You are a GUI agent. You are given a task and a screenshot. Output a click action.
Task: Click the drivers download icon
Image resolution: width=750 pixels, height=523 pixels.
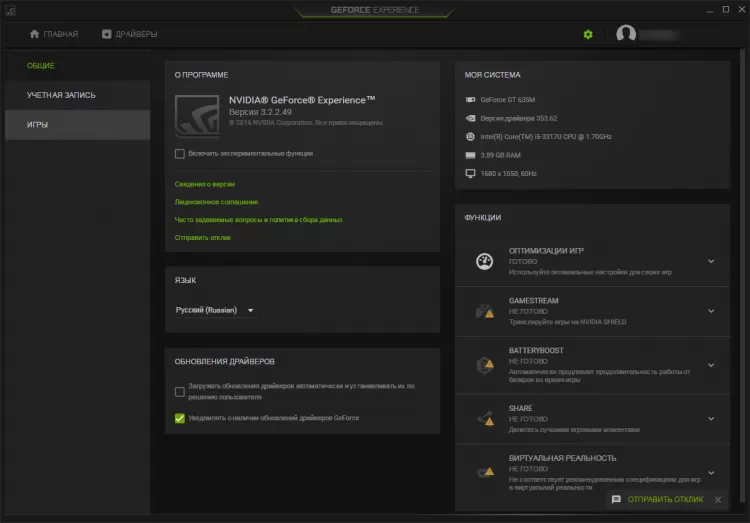(106, 34)
